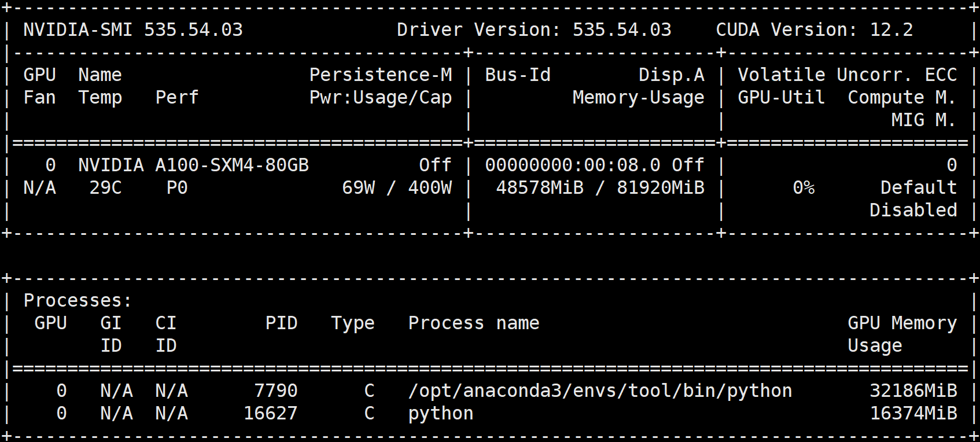Screen dimensions: 980x442
Task: Select memory usage 16374MiB
Action: pos(913,413)
